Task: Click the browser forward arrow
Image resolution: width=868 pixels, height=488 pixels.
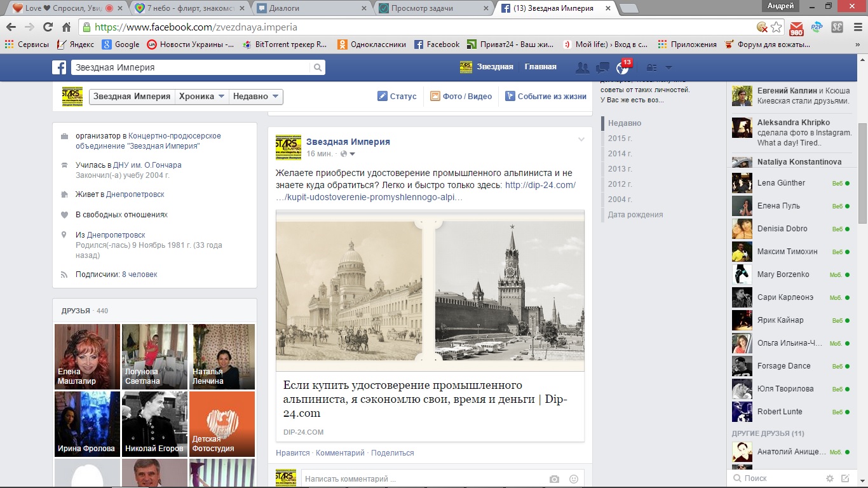Action: [x=29, y=27]
